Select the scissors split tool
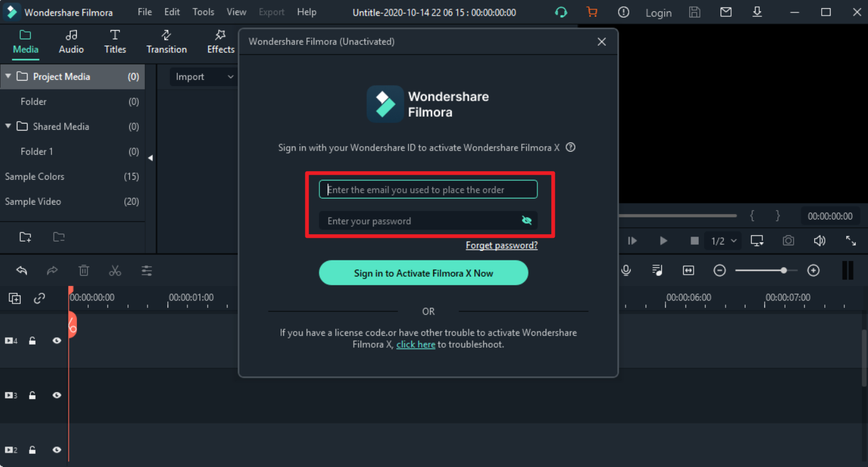This screenshot has height=467, width=868. coord(115,270)
